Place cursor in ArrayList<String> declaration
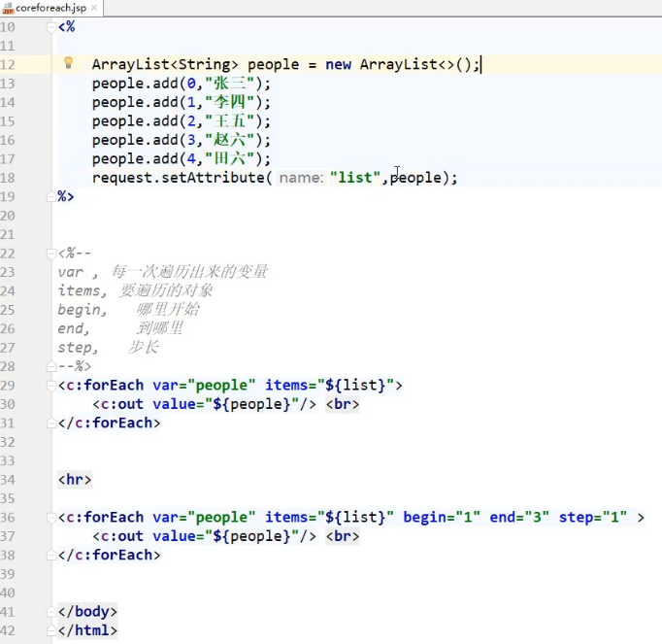Screen dimensions: 662x644 [165, 65]
